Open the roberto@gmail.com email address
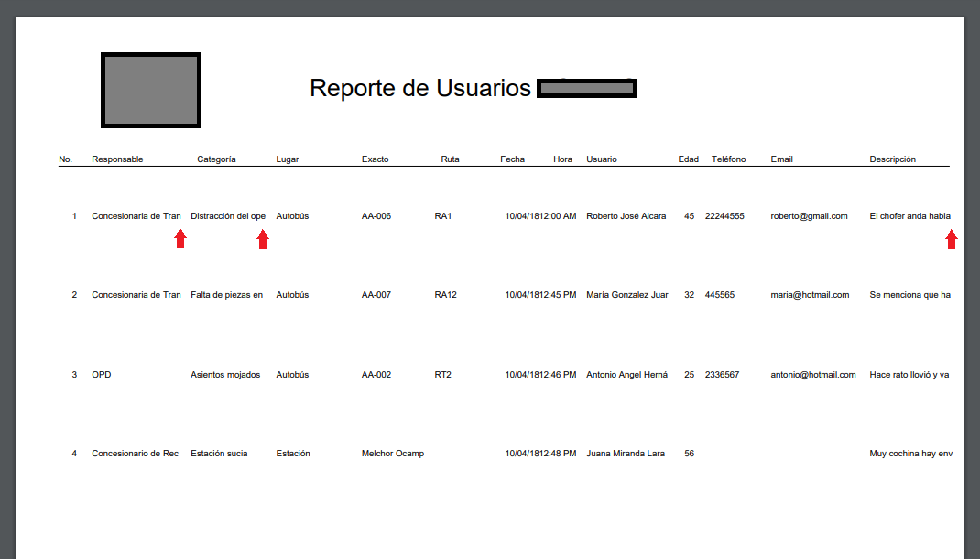Screen dimensions: 980x559 [x=809, y=216]
